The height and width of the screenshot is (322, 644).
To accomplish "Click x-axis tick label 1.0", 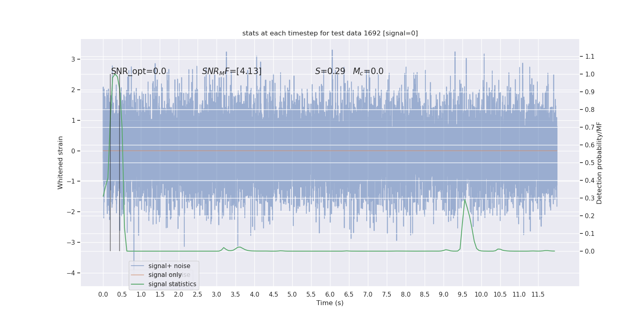I will coord(141,295).
